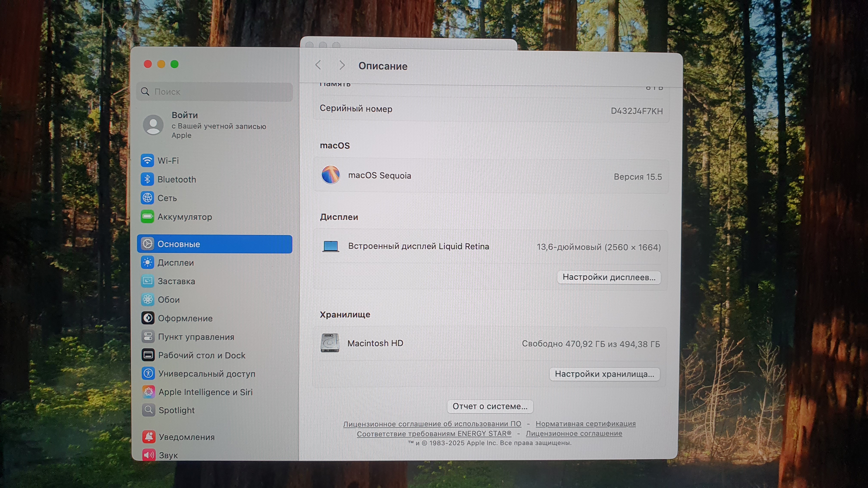The width and height of the screenshot is (868, 488).
Task: Open Control Center icon in sidebar
Action: pyautogui.click(x=148, y=337)
